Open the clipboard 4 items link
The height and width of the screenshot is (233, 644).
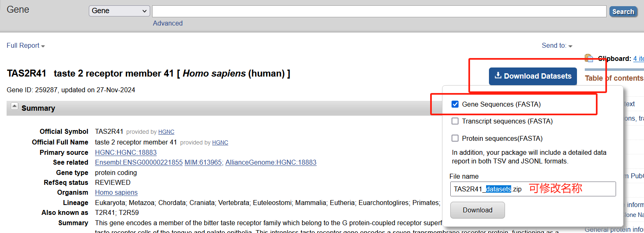638,58
